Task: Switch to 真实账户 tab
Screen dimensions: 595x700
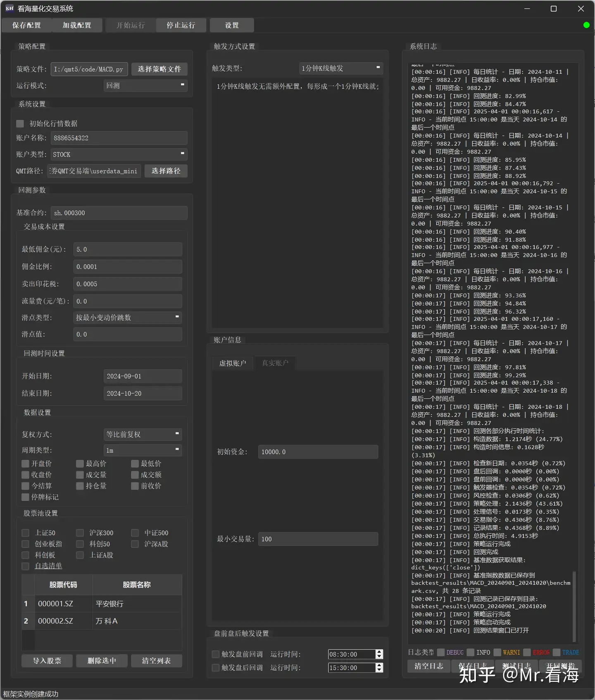Action: pyautogui.click(x=275, y=363)
